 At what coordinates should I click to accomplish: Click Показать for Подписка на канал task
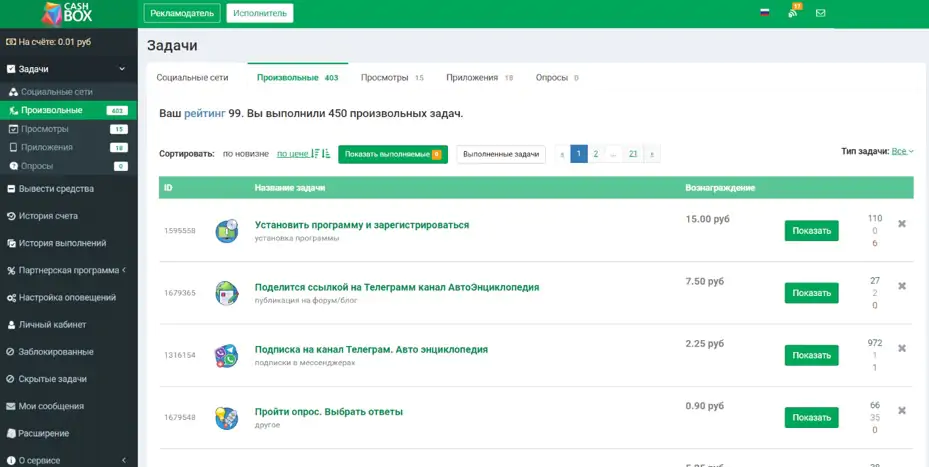(x=812, y=355)
